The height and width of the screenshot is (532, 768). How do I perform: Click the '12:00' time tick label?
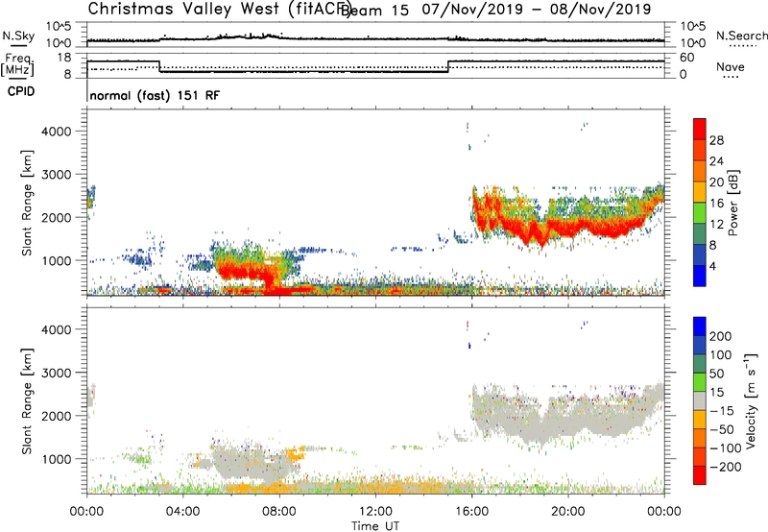pyautogui.click(x=375, y=512)
